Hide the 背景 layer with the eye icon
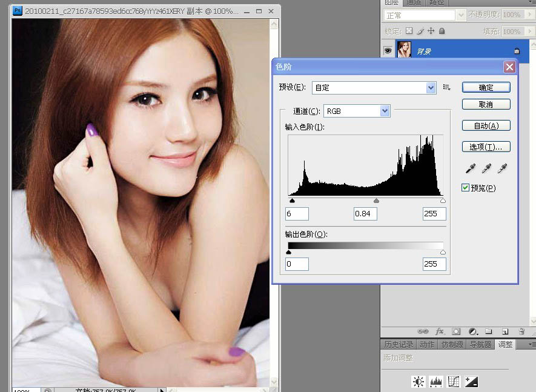The width and height of the screenshot is (536, 392). 388,51
